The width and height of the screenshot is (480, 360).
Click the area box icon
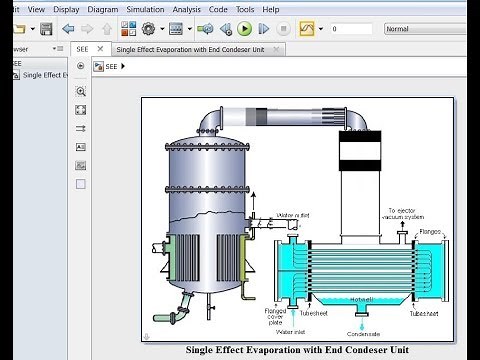(x=81, y=184)
